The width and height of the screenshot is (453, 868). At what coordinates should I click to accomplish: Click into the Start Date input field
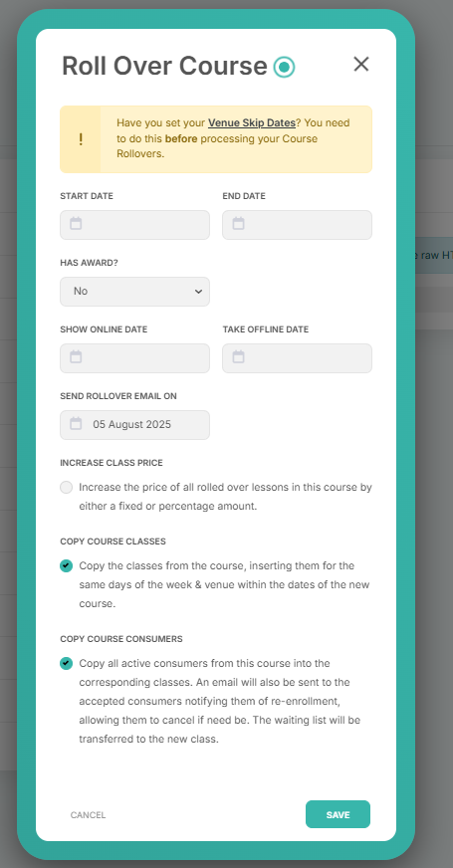[134, 225]
